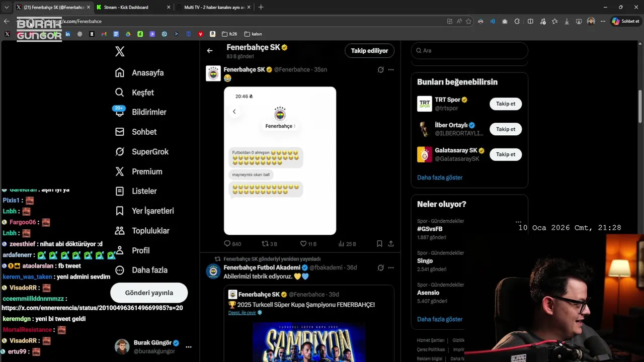Open the Gmail bookmark icon
Viewport: 644px width, 362px height.
(104, 34)
